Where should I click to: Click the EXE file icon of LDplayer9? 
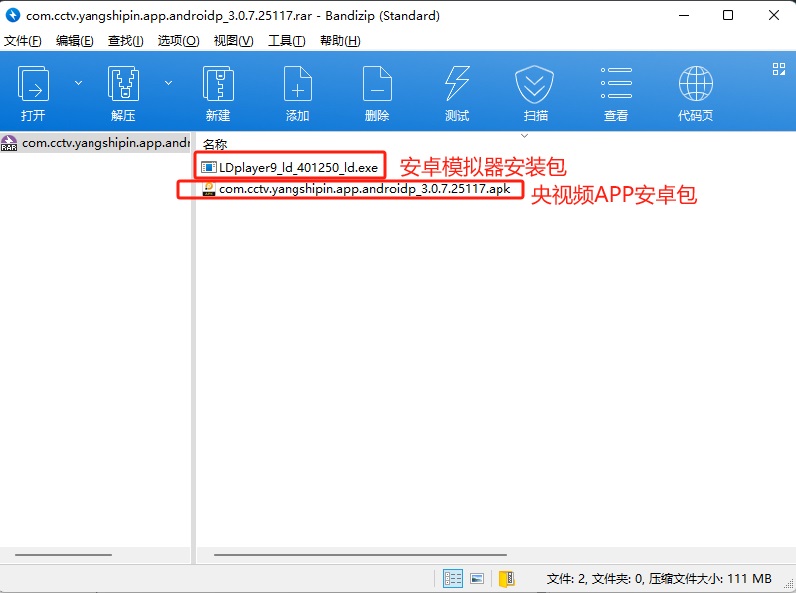(209, 167)
